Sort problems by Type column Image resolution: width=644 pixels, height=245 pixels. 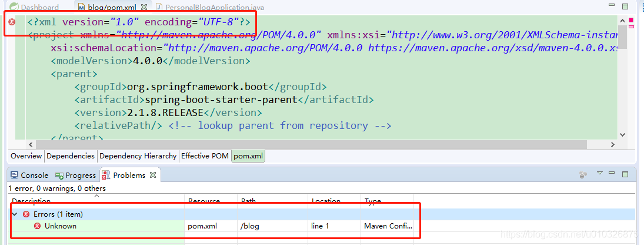387,201
